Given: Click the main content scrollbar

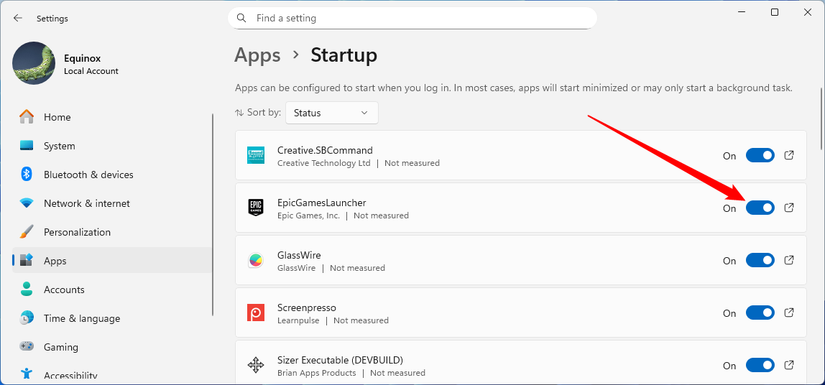Looking at the screenshot, I should 822,118.
